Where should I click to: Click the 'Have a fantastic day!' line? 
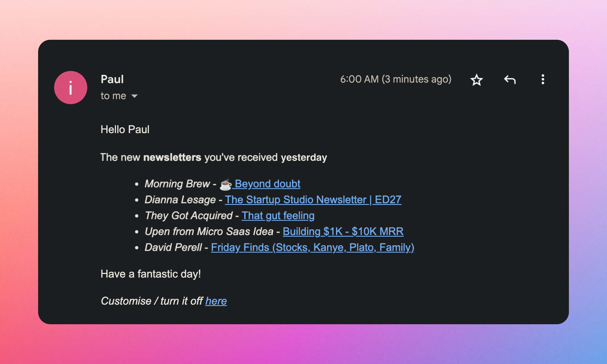point(151,274)
